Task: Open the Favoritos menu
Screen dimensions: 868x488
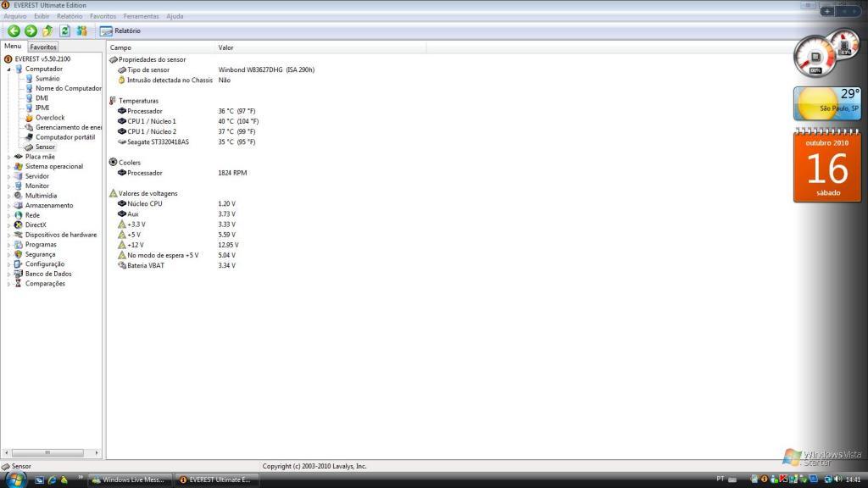Action: point(103,16)
